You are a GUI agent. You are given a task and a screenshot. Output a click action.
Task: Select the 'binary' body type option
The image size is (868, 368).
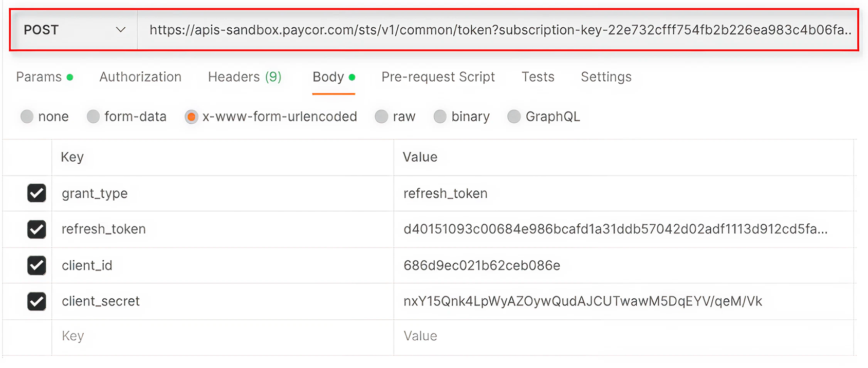tap(440, 117)
